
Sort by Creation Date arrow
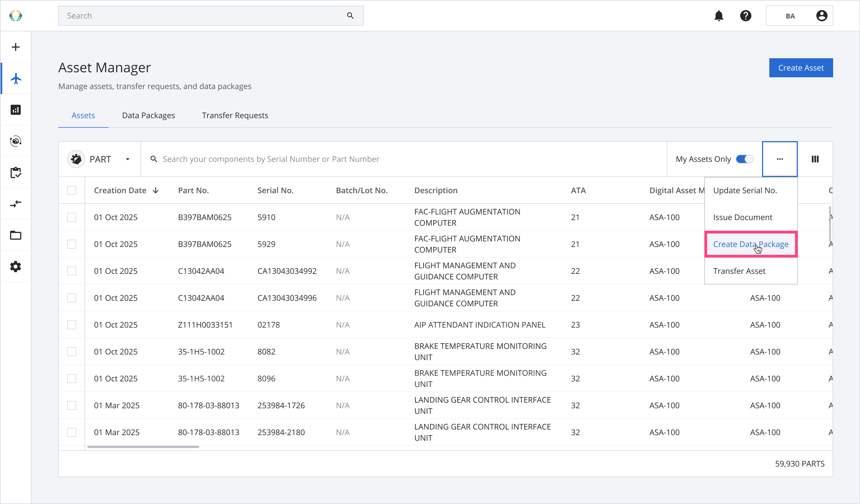pyautogui.click(x=156, y=190)
